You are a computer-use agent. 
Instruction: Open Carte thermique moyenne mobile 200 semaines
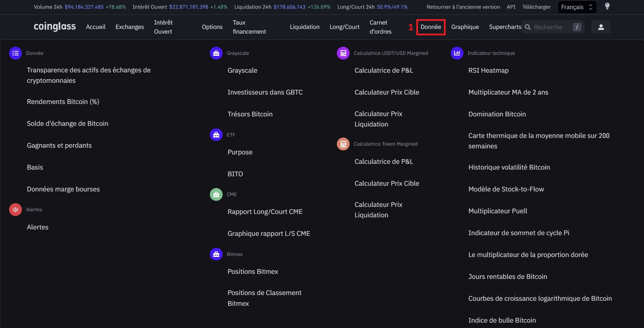click(x=539, y=141)
